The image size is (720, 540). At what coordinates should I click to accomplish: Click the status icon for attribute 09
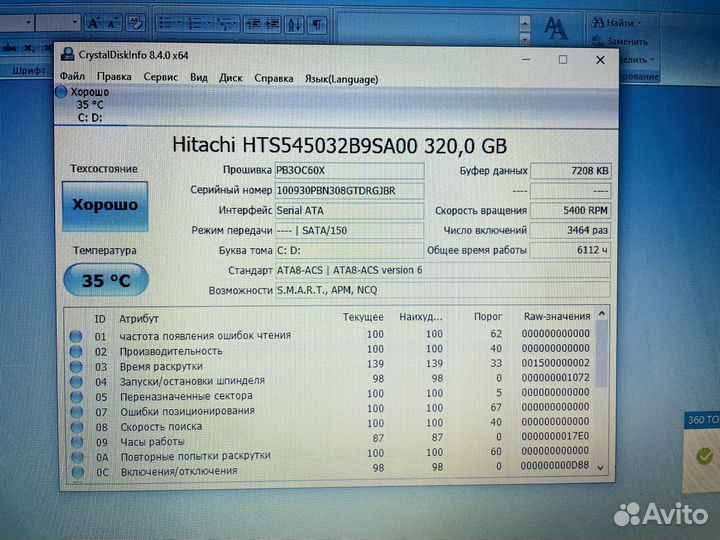(78, 442)
